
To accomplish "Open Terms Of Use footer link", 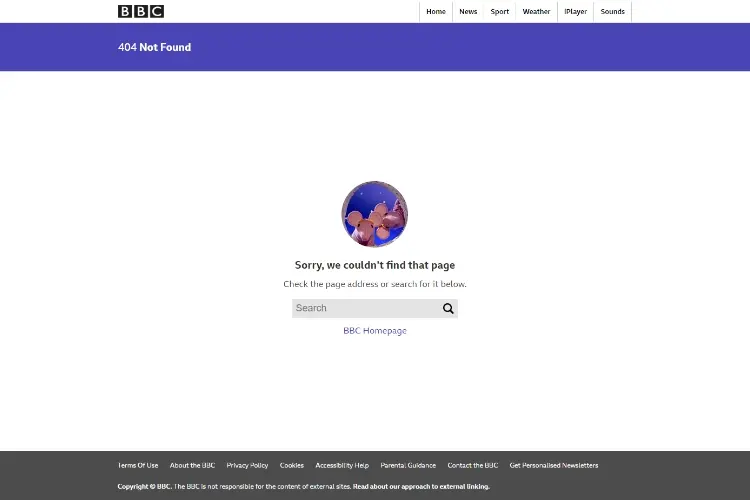I will 138,466.
